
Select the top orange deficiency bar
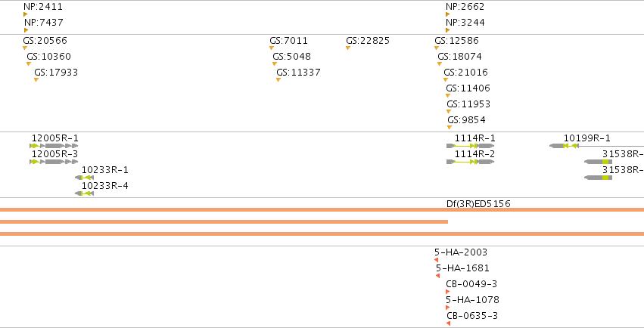point(322,210)
